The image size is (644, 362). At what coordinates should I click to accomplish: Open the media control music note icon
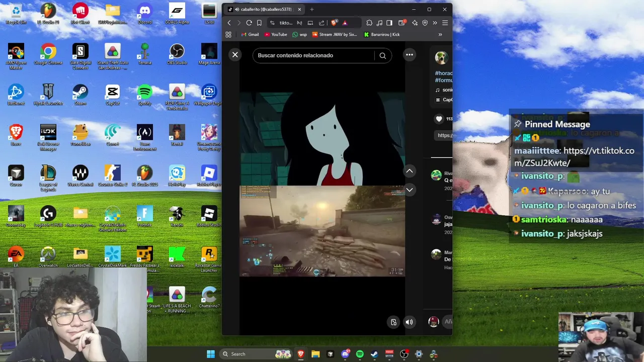pos(379,23)
